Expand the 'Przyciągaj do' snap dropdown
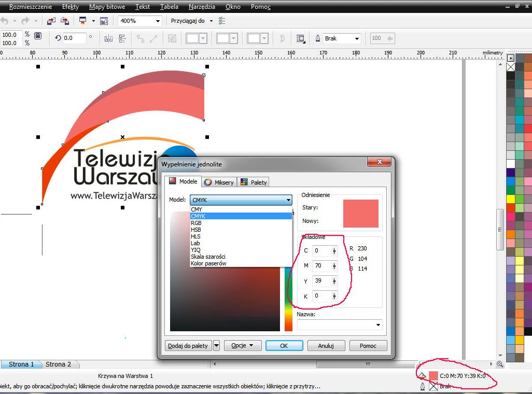532x394 pixels. click(x=211, y=21)
